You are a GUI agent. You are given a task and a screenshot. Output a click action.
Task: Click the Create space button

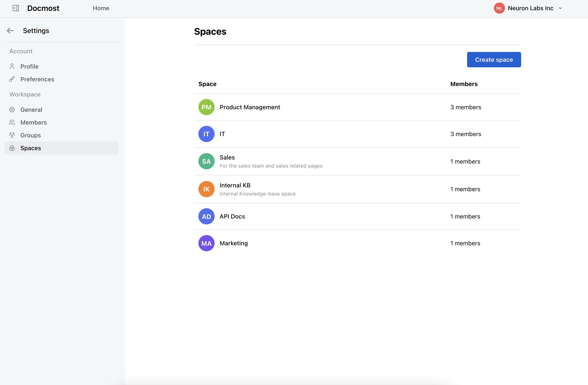(494, 60)
